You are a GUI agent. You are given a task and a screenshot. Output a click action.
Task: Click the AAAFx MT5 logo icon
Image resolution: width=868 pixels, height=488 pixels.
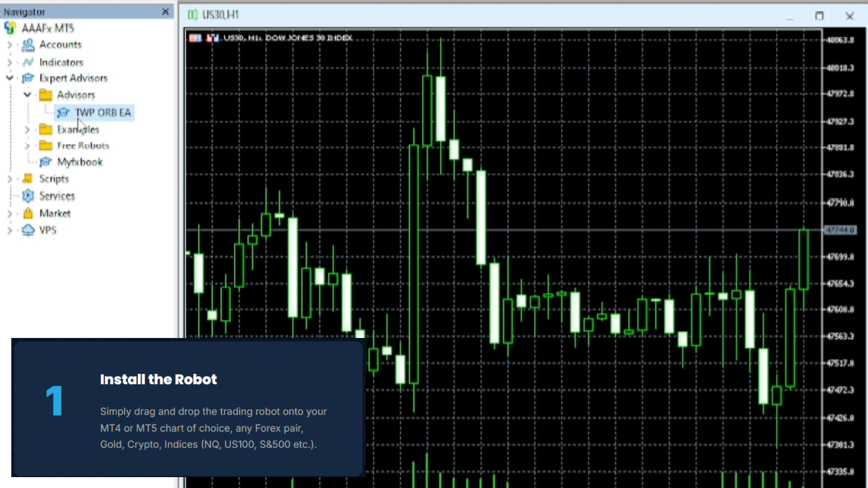pyautogui.click(x=10, y=28)
